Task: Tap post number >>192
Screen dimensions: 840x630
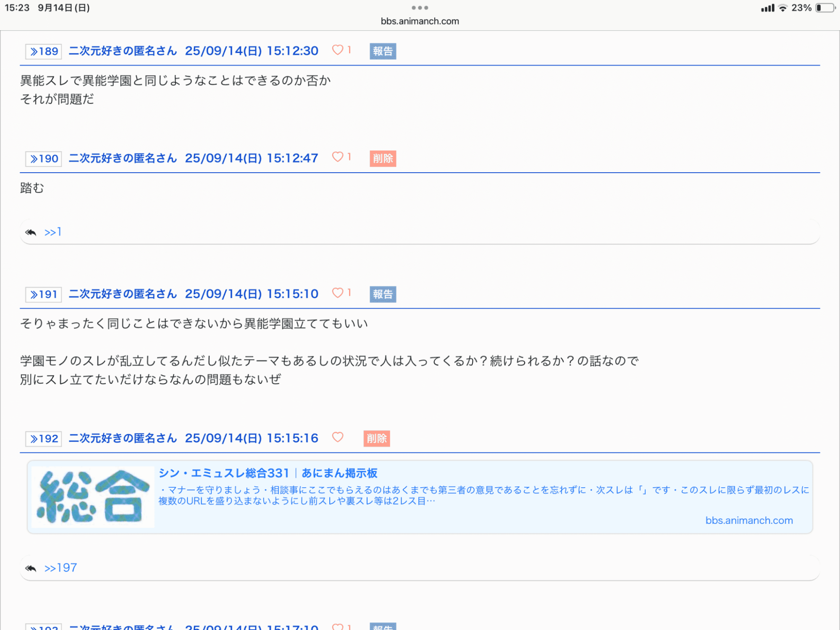Action: coord(44,439)
